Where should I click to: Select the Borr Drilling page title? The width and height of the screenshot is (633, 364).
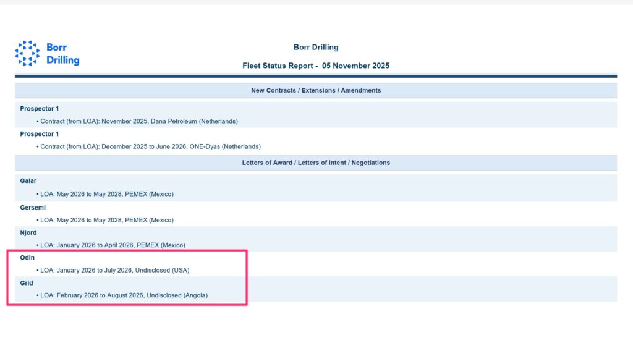coord(316,48)
